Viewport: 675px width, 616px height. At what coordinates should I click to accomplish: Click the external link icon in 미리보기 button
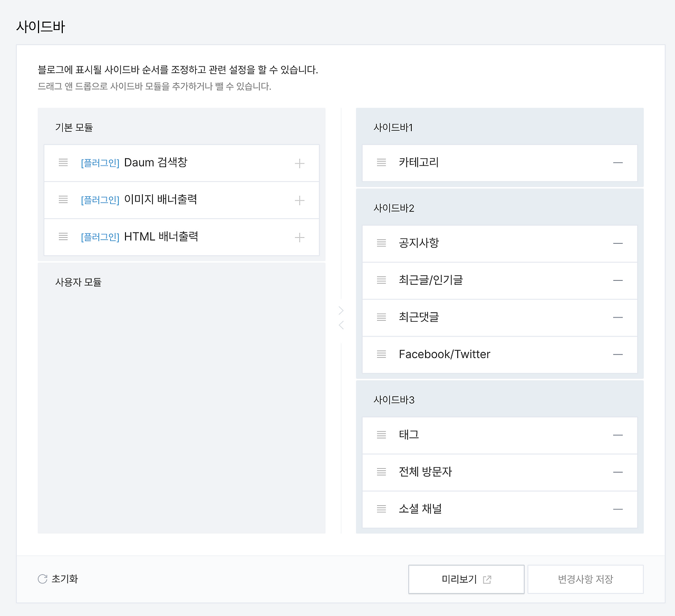tap(487, 579)
